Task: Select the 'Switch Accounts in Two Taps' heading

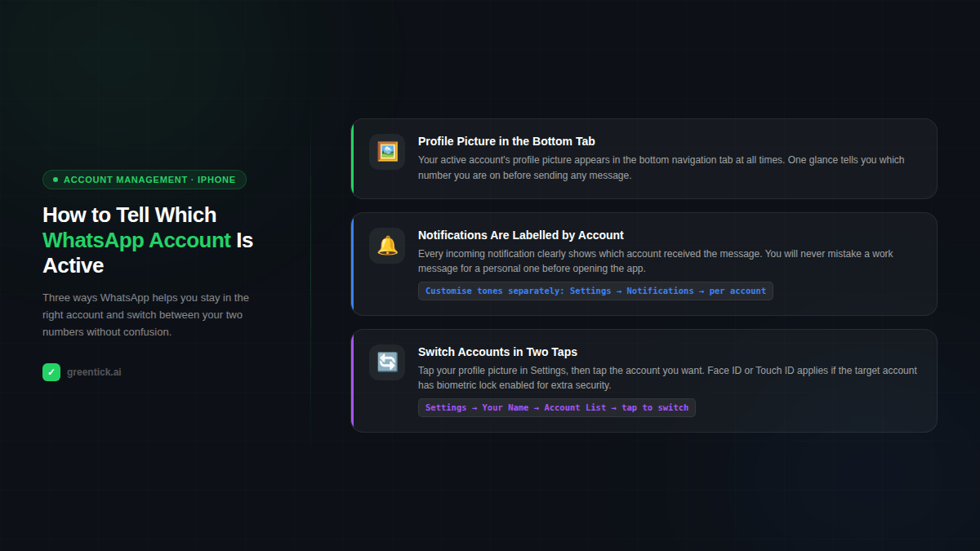Action: pos(497,352)
